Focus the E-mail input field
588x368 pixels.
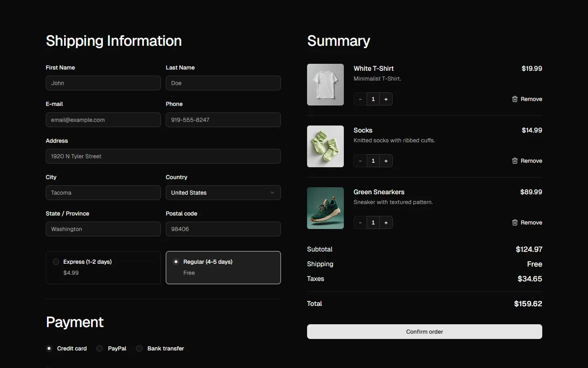coord(103,120)
